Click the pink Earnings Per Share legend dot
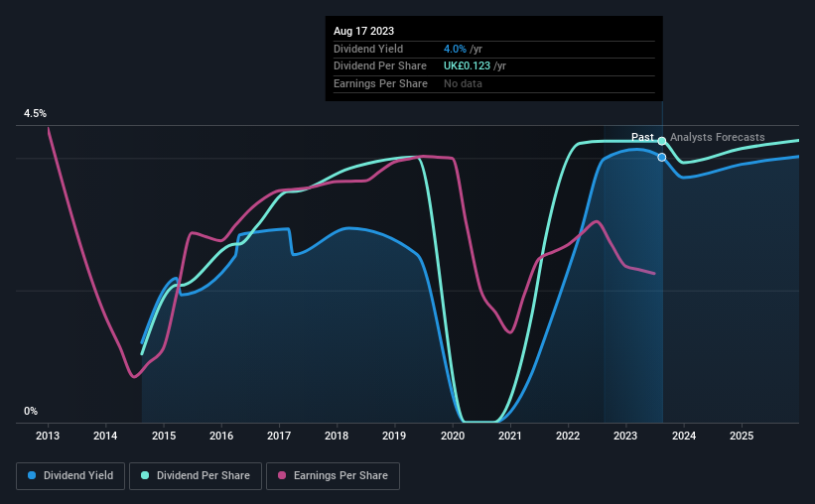Screen dimensions: 815x504 click(x=282, y=475)
